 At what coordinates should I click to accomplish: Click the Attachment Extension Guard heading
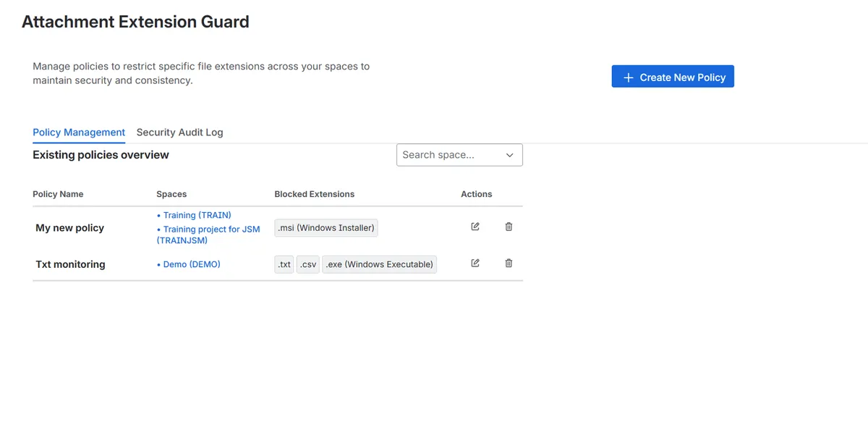pyautogui.click(x=135, y=22)
